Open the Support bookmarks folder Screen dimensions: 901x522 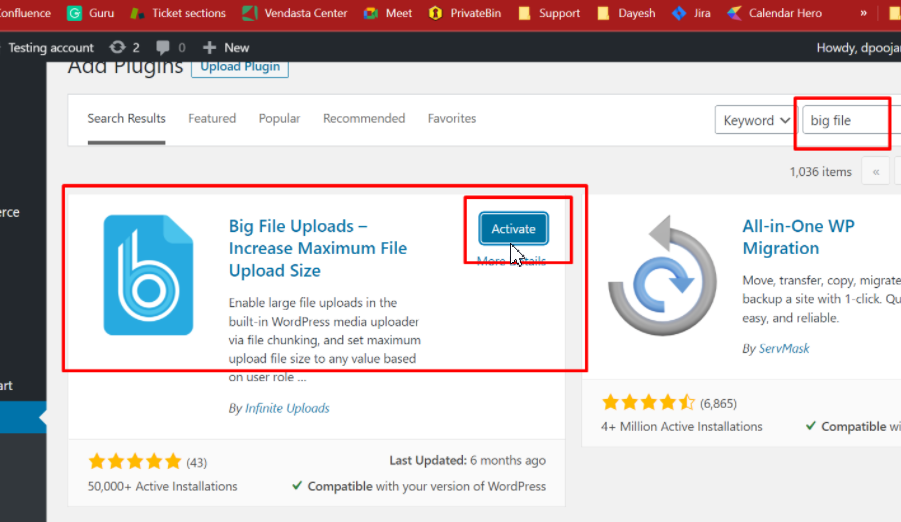pos(547,13)
